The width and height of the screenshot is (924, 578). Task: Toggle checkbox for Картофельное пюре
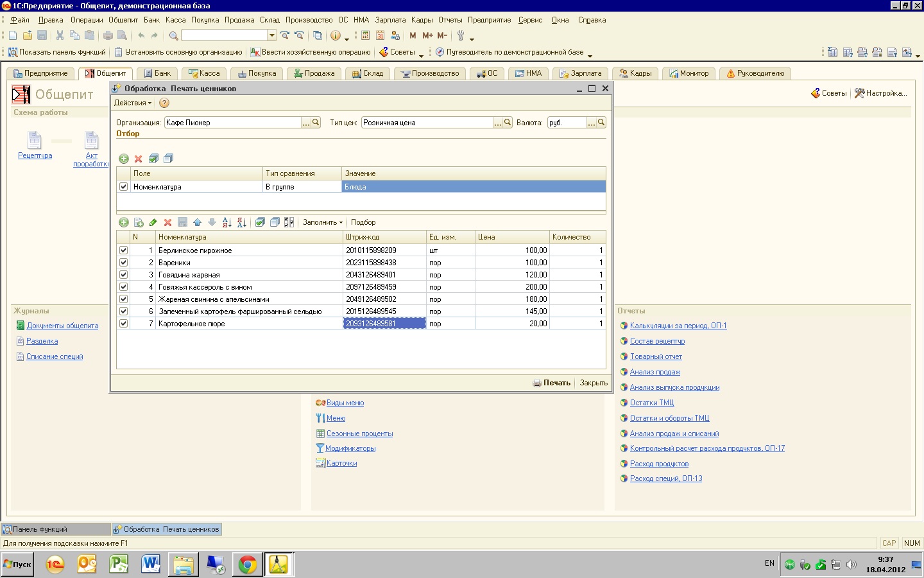pos(123,324)
